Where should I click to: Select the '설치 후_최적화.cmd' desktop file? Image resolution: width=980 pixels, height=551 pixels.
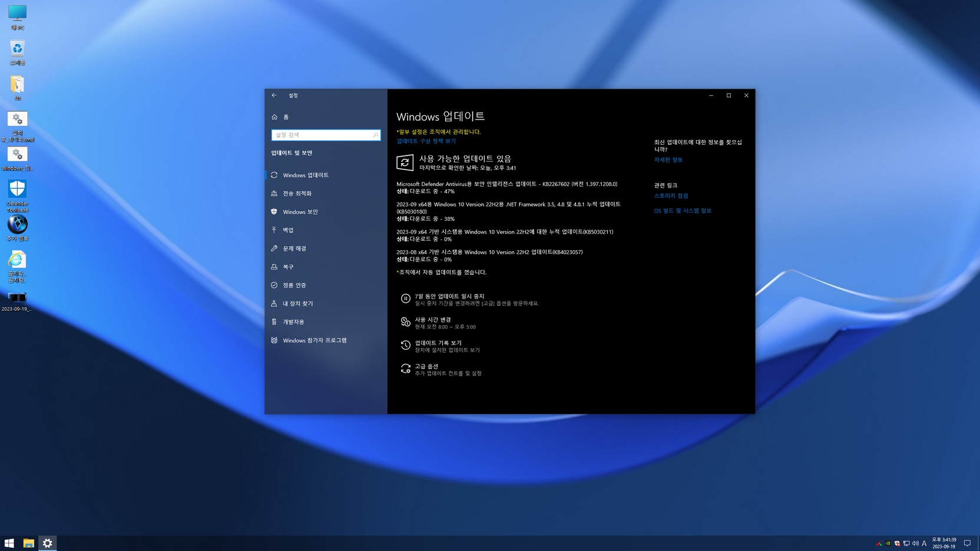click(17, 127)
